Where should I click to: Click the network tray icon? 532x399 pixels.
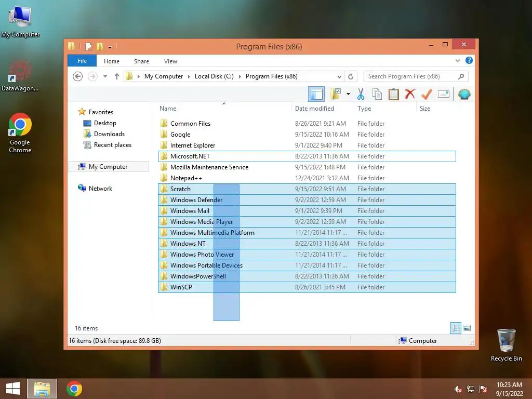[x=470, y=389]
